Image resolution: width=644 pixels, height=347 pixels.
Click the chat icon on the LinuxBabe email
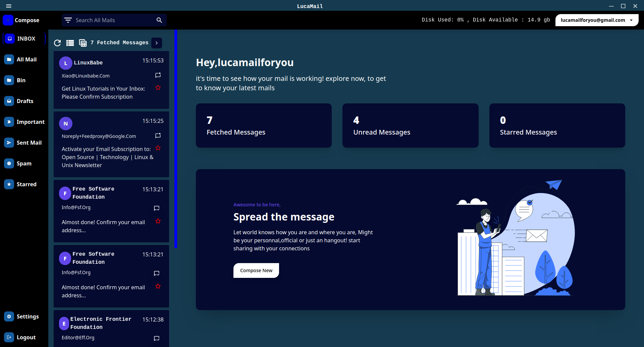click(x=158, y=75)
